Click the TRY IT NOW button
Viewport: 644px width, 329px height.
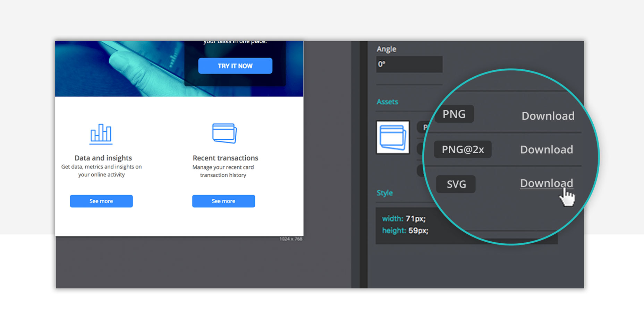pyautogui.click(x=235, y=66)
